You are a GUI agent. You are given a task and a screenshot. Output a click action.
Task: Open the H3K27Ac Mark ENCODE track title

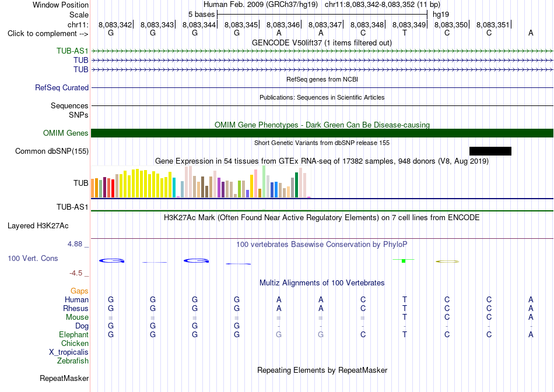[x=322, y=217]
